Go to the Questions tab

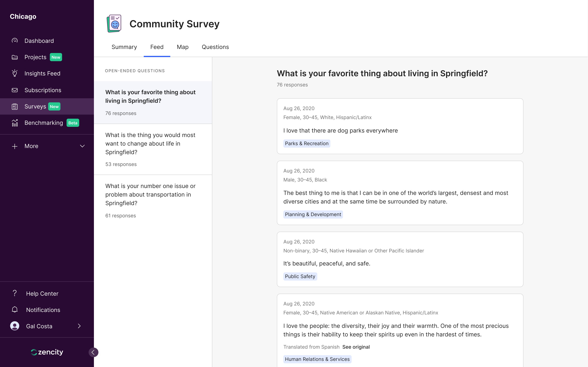(215, 47)
